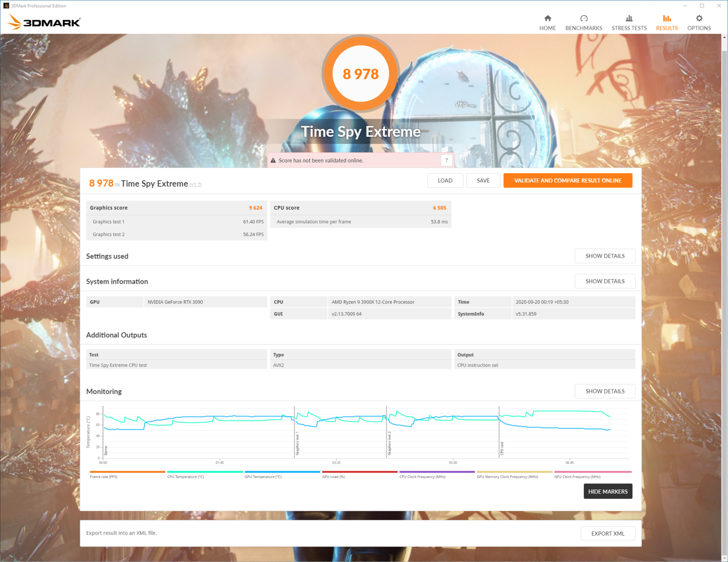Click the Graphics test 1 result 61.40 FPS

coord(253,222)
